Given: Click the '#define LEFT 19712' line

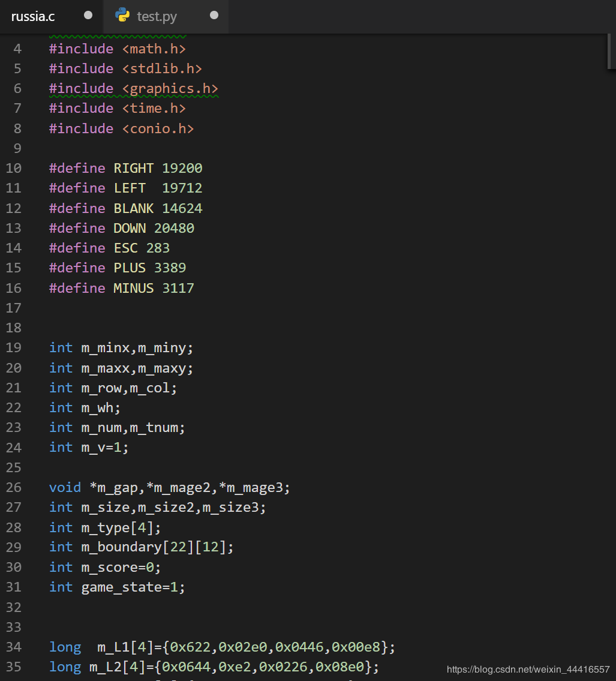Looking at the screenshot, I should (x=125, y=188).
